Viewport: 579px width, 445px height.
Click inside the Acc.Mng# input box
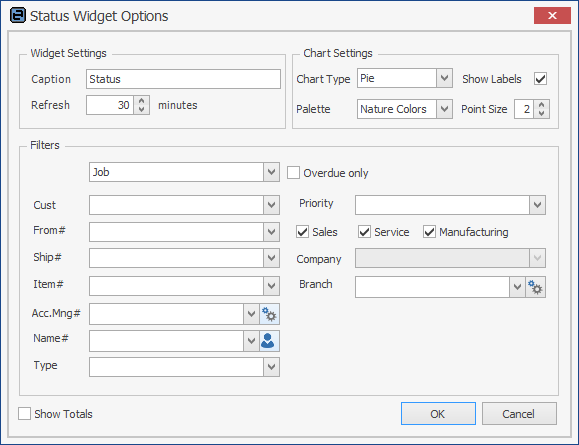(x=166, y=314)
